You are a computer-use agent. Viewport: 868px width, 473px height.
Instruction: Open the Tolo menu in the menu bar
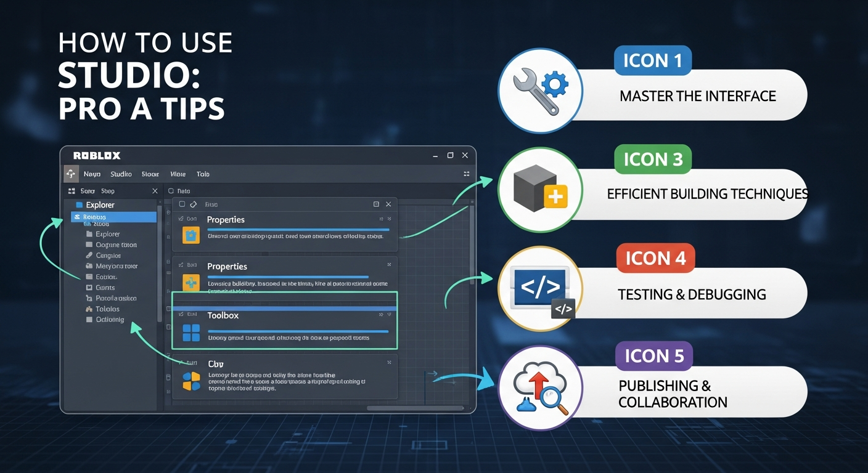203,174
